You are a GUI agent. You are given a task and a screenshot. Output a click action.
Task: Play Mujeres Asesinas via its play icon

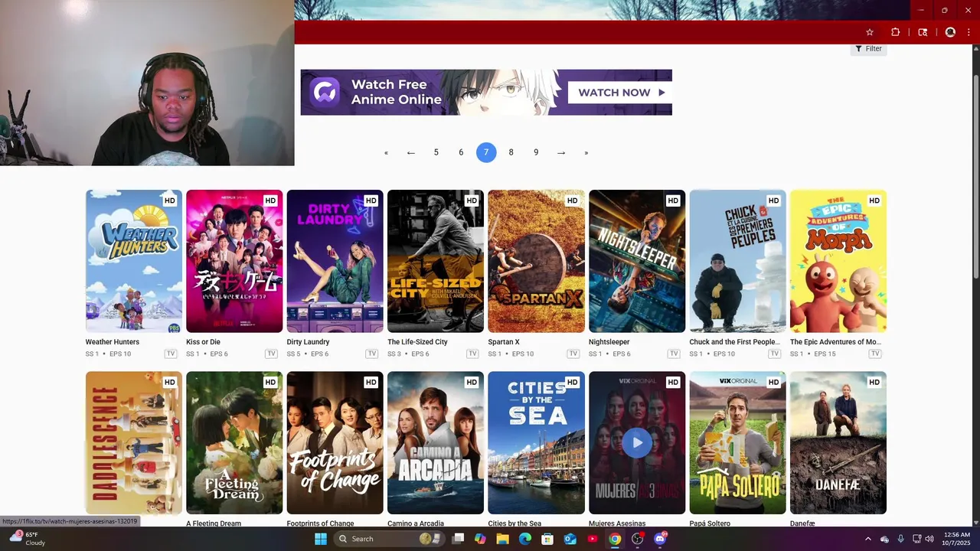pos(637,442)
